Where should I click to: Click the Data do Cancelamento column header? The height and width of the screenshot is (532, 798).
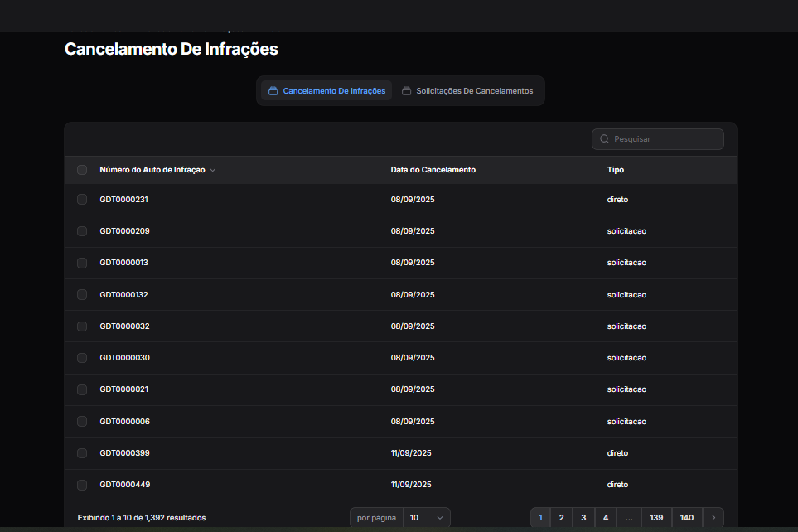coord(433,170)
